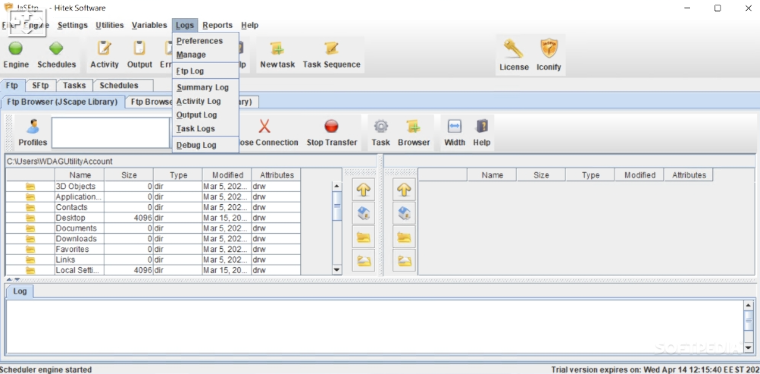Click the green Engine toolbar icon
The image size is (760, 374).
point(16,48)
